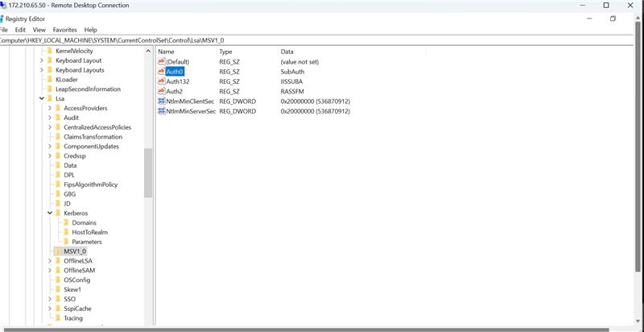
Task: Click the Audit folder icon
Action: point(58,118)
